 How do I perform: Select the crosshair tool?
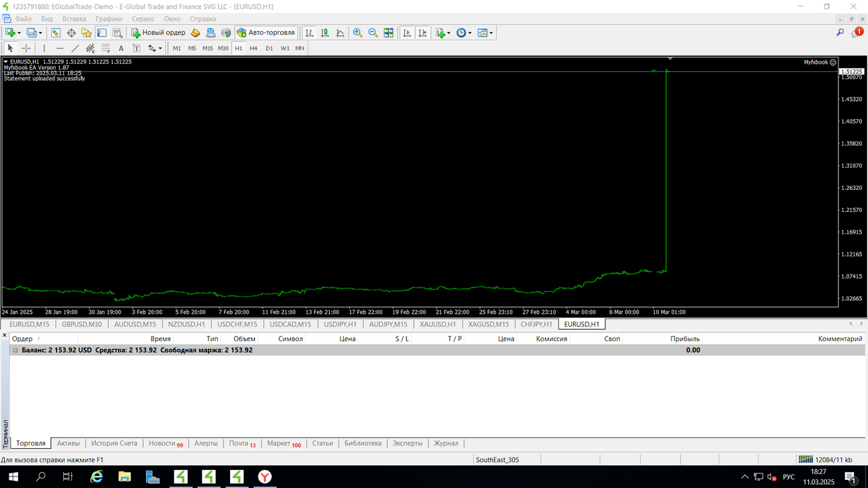click(x=26, y=48)
